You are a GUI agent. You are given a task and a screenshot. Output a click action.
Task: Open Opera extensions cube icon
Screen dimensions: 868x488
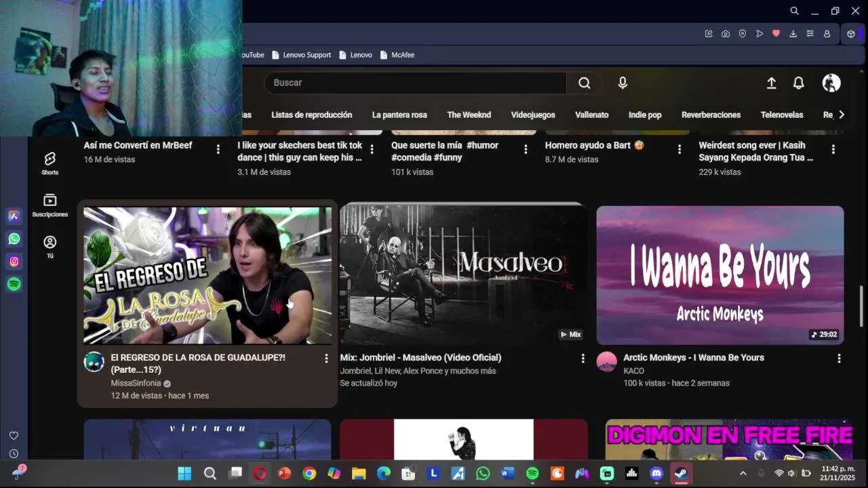pos(851,34)
